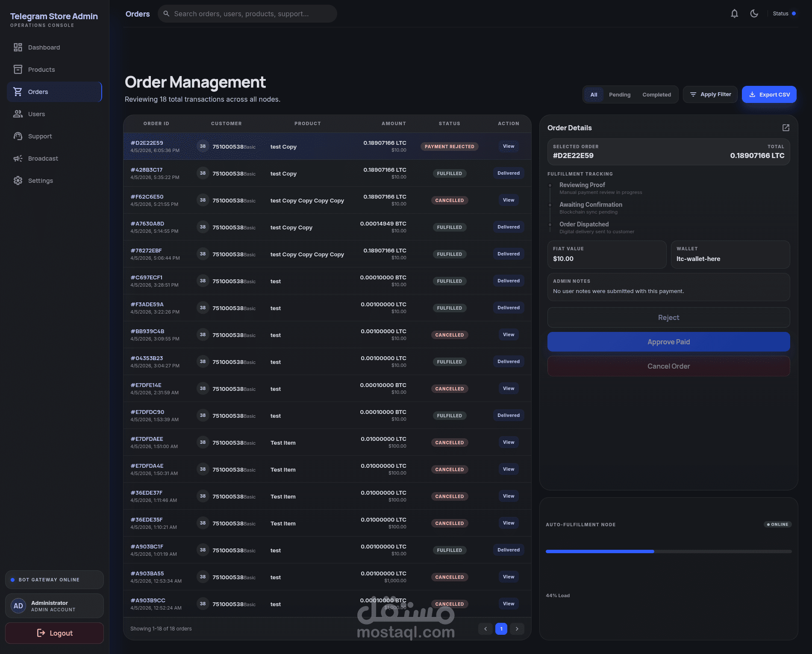Image resolution: width=812 pixels, height=654 pixels.
Task: Click the Products box icon
Action: coord(18,70)
